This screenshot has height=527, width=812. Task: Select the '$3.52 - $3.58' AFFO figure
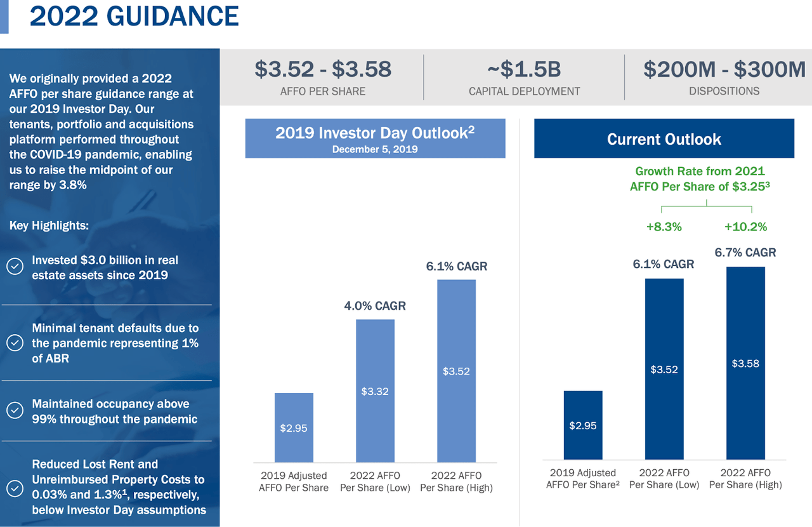click(323, 69)
